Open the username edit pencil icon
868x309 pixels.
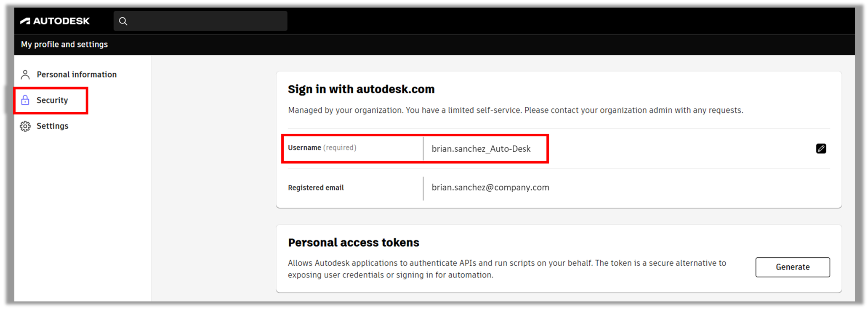(x=821, y=148)
